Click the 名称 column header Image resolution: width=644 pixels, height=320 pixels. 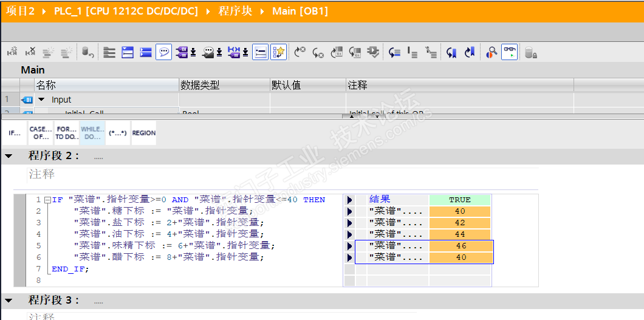point(107,85)
